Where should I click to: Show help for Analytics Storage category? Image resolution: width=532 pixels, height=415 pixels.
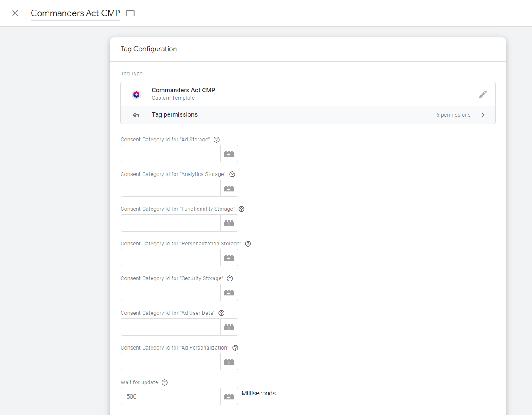(x=232, y=174)
